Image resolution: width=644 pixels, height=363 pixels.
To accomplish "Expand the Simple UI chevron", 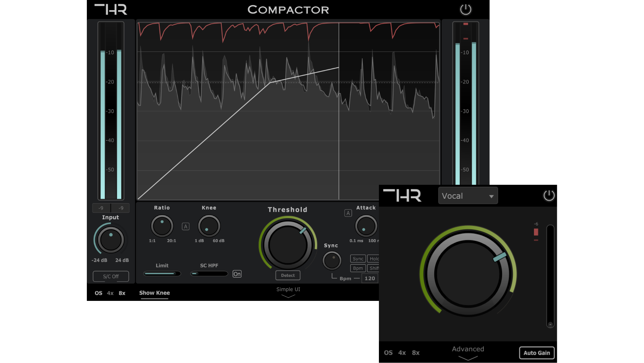I will tap(288, 295).
